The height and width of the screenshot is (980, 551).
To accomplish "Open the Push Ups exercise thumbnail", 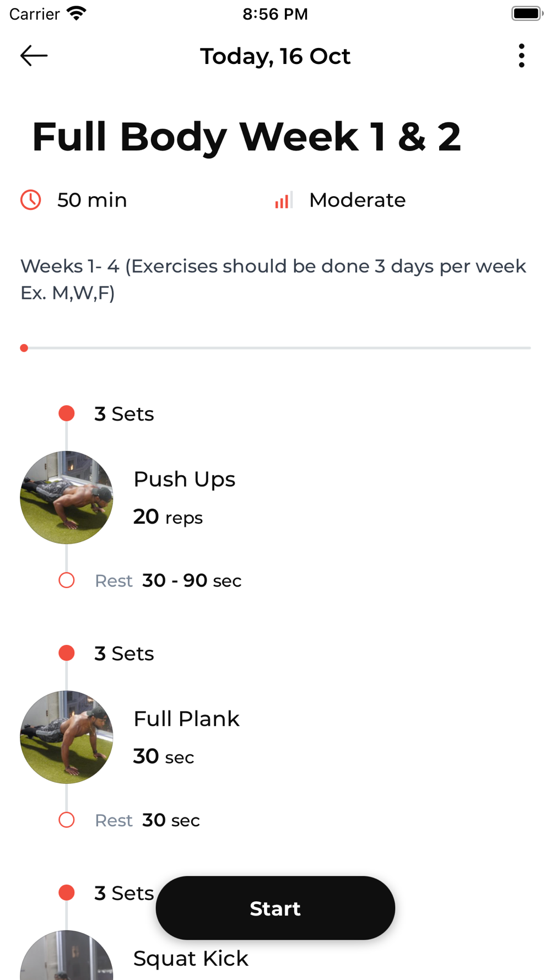I will click(67, 498).
